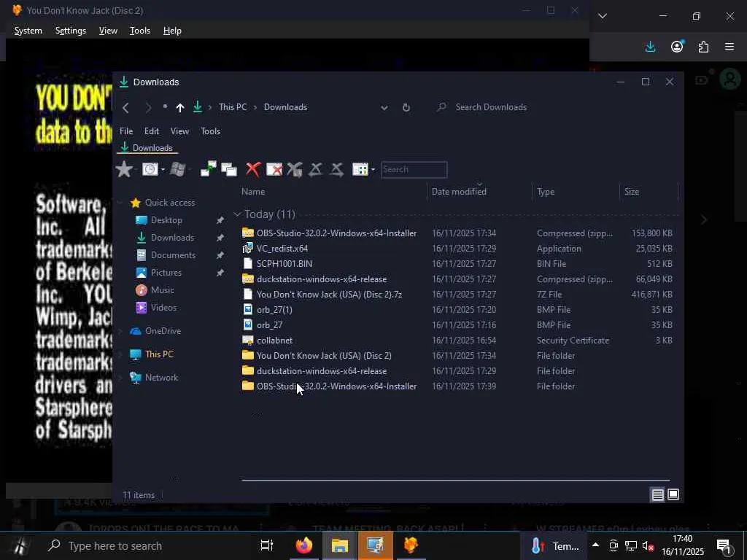Screen dimensions: 747x560
Task: Select SCPH1001.BIN file
Action: (x=285, y=263)
